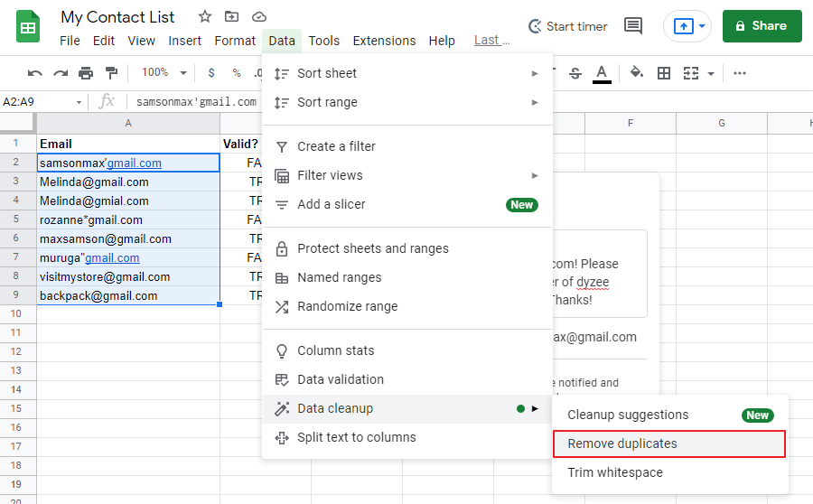This screenshot has width=813, height=504.
Task: Open the fill color picker
Action: coord(637,72)
